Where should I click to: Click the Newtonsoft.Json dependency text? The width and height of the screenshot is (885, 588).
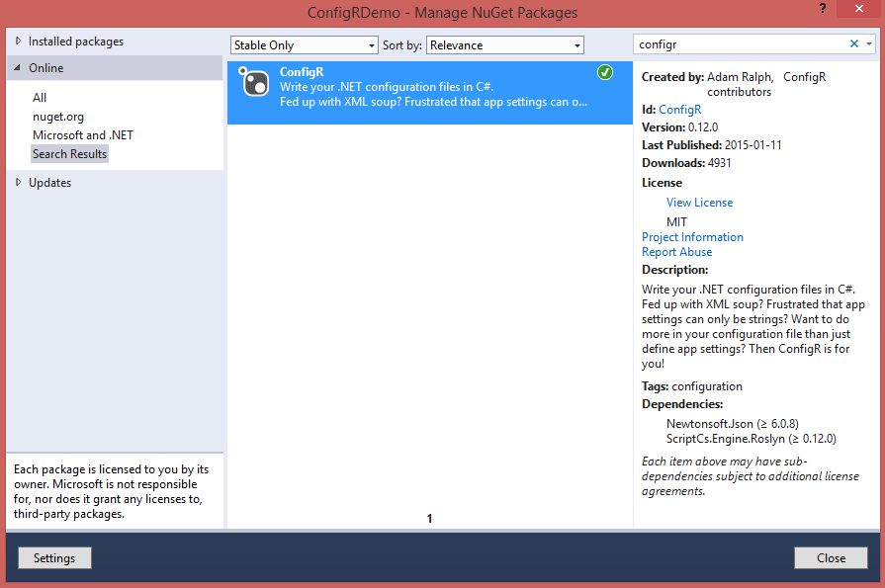pos(732,424)
